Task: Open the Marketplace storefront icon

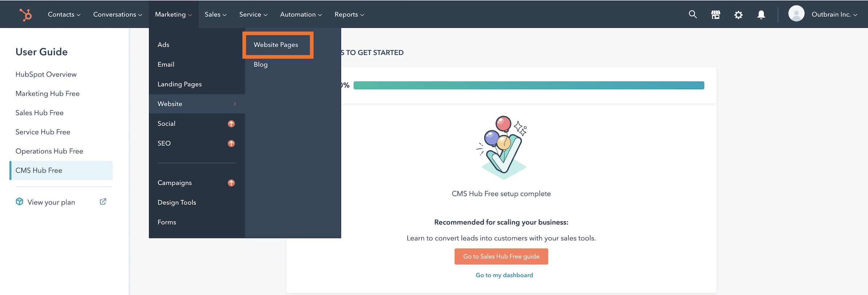Action: (x=716, y=14)
